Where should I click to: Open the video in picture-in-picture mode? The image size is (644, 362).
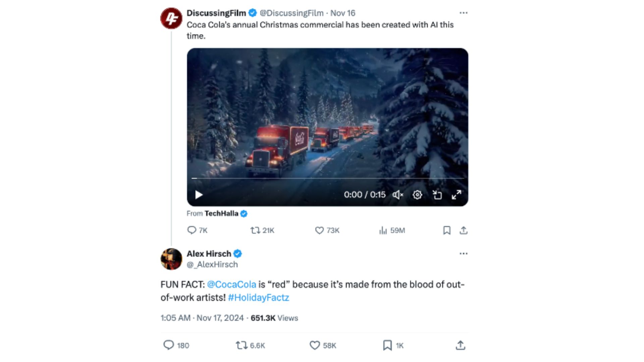(437, 195)
